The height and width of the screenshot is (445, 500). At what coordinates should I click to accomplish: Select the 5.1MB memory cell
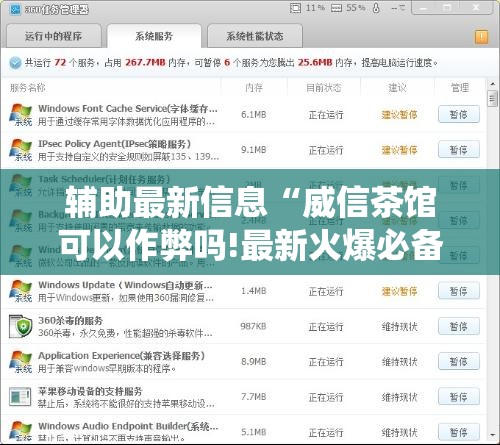(x=254, y=432)
